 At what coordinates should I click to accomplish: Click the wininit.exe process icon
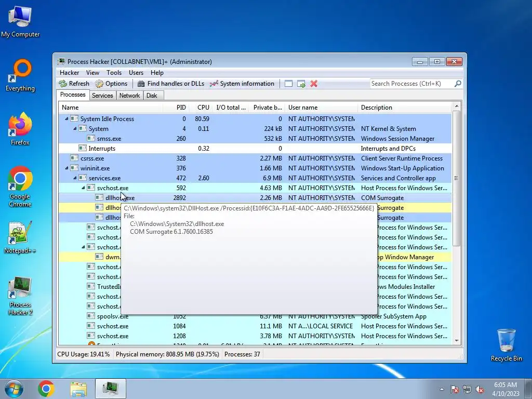(x=74, y=168)
